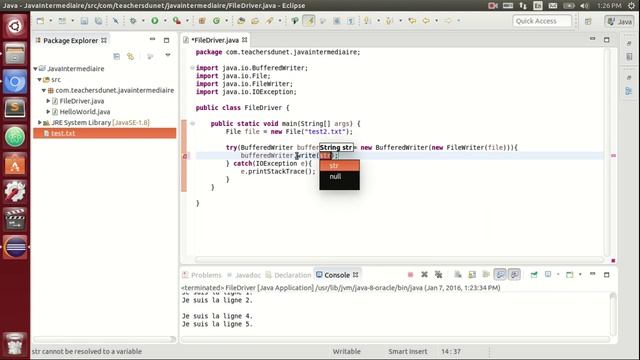Viewport: 640px width, 360px height.
Task: Click the Pin Console icon
Action: 534,275
